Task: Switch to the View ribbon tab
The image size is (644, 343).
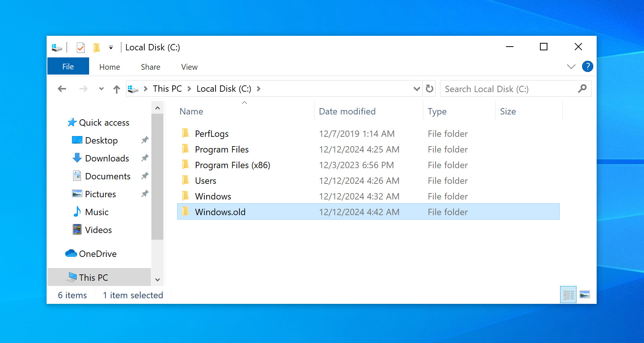Action: point(189,67)
